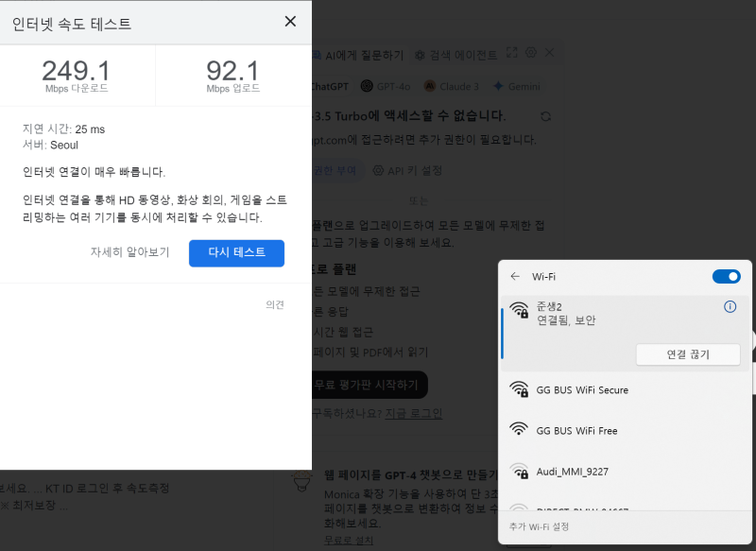This screenshot has width=756, height=551.
Task: Click the 지금 로그인 link
Action: (414, 414)
